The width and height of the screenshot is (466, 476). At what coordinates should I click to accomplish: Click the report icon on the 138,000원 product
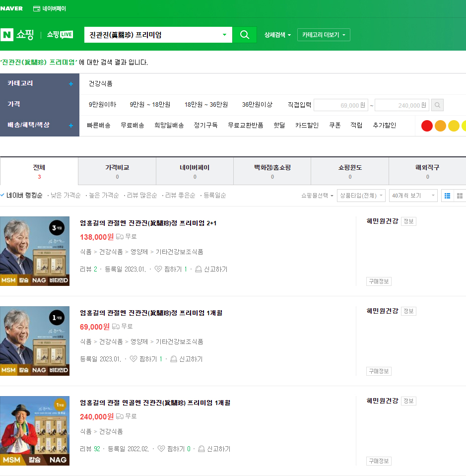(198, 269)
